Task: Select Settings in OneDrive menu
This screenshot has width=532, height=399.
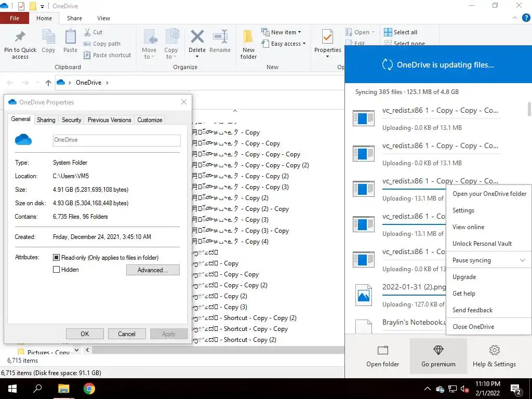Action: point(489,210)
